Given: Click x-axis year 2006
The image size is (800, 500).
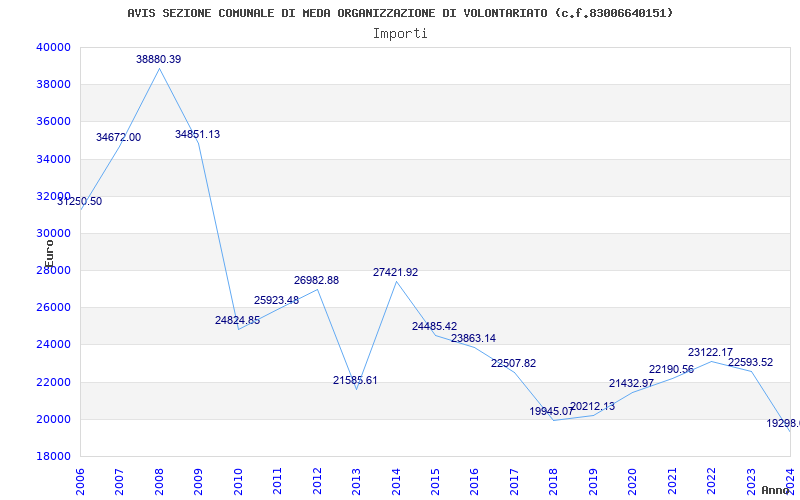Looking at the screenshot, I should click(x=80, y=481).
